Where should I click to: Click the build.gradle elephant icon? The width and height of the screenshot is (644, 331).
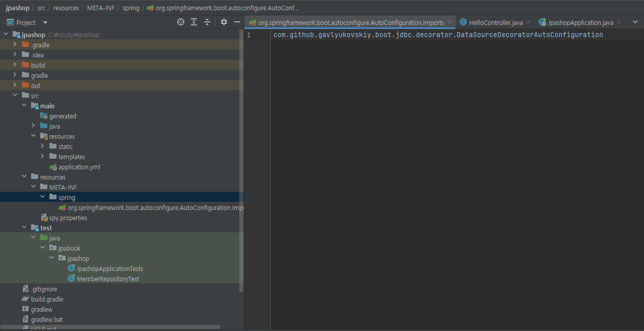pos(25,299)
